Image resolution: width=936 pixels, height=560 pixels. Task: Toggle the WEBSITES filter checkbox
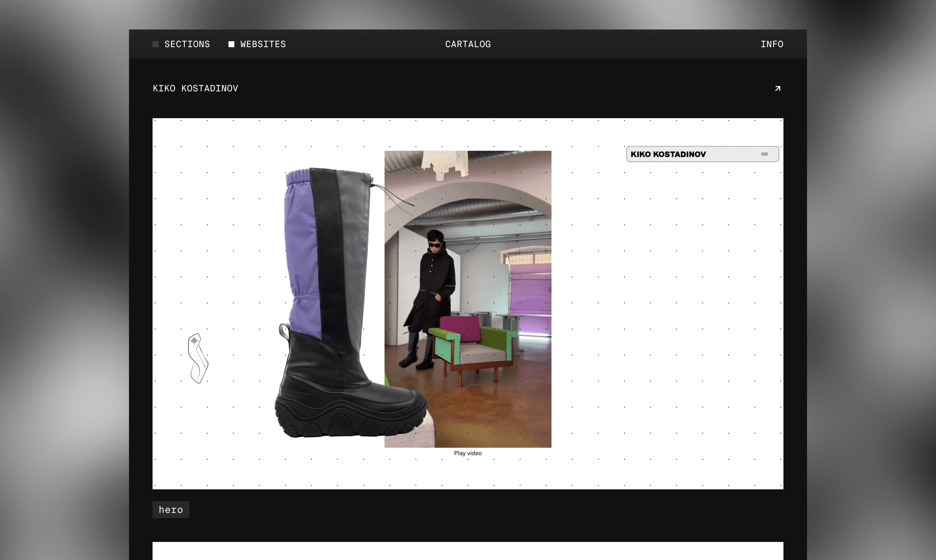pos(231,44)
